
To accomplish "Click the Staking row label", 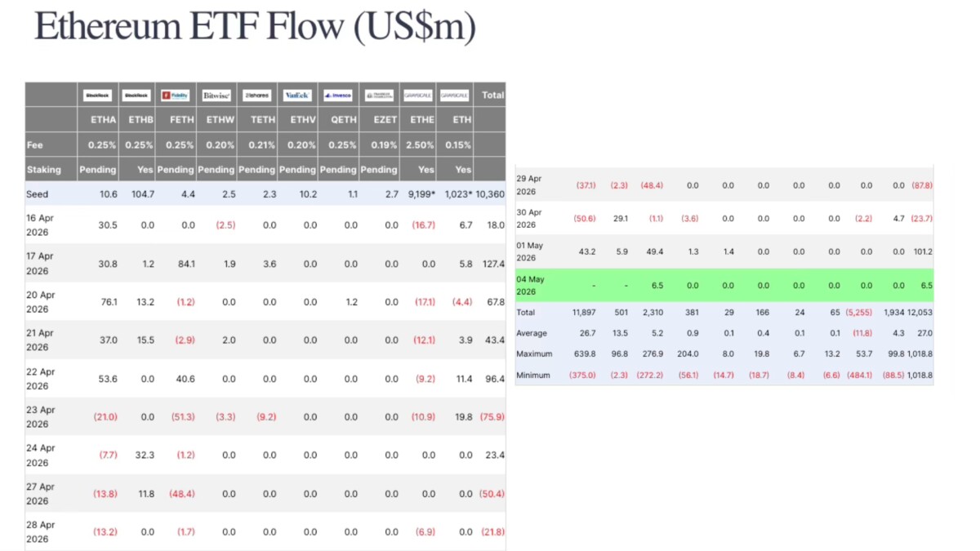I will (43, 170).
